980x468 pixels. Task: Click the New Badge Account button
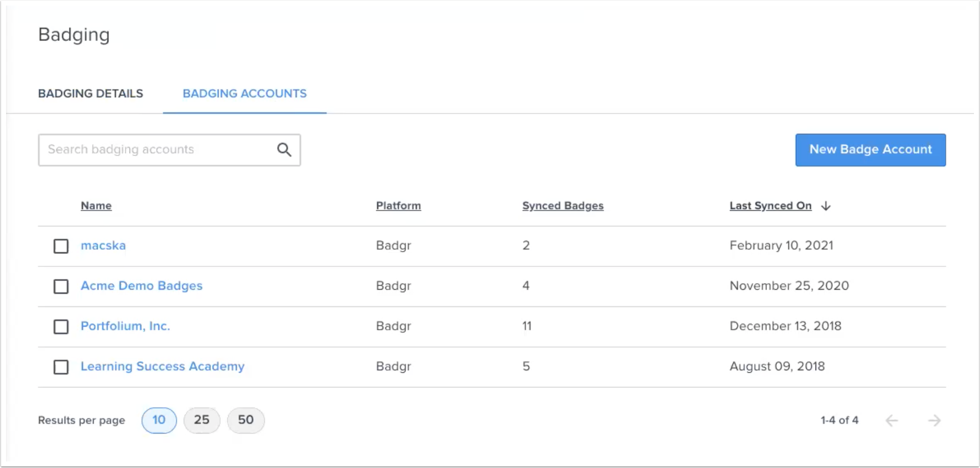tap(870, 149)
